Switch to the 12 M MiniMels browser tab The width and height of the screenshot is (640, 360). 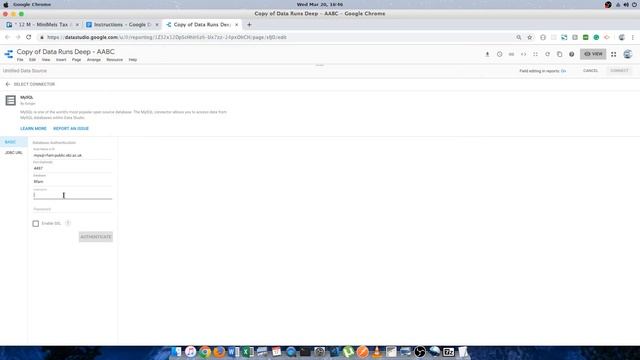tap(42, 24)
